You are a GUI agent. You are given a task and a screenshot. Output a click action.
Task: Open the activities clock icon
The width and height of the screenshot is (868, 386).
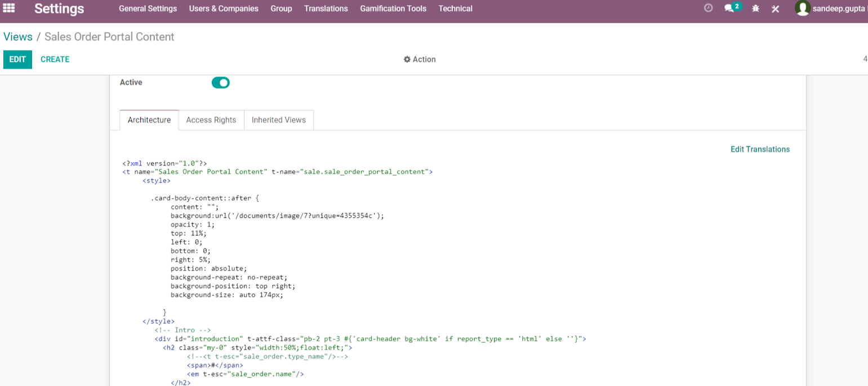pyautogui.click(x=709, y=8)
